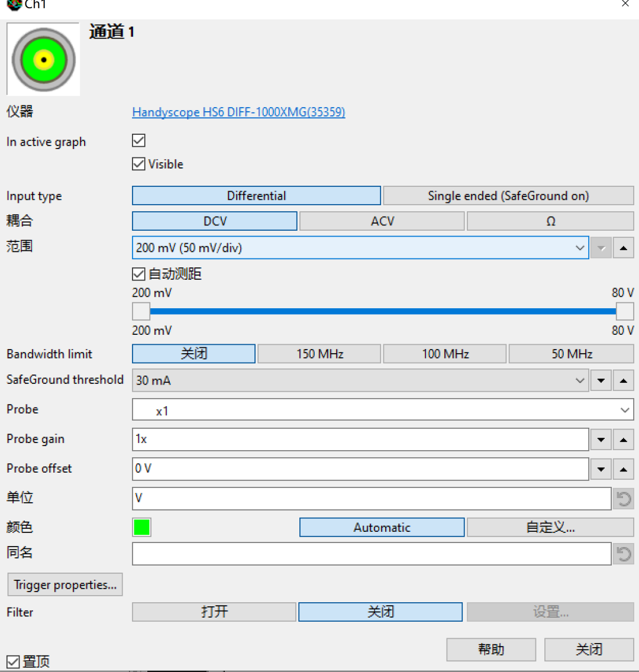Reset the 单位 unit field with undo icon
Screen dimensions: 639x672
pyautogui.click(x=624, y=499)
